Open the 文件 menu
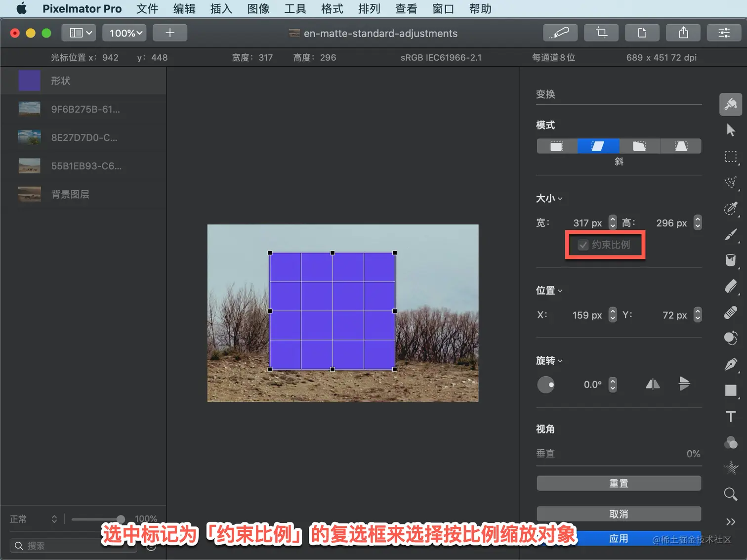This screenshot has height=560, width=747. pyautogui.click(x=147, y=9)
